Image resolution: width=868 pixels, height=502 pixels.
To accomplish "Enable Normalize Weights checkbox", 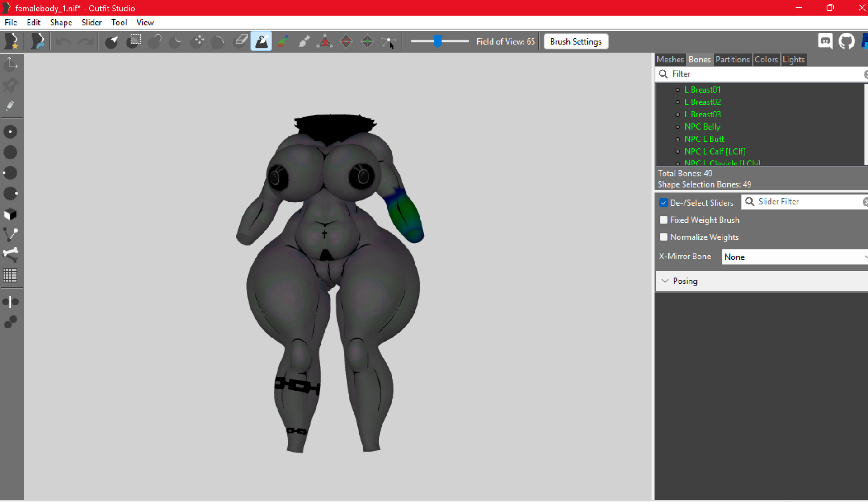I will tap(664, 237).
